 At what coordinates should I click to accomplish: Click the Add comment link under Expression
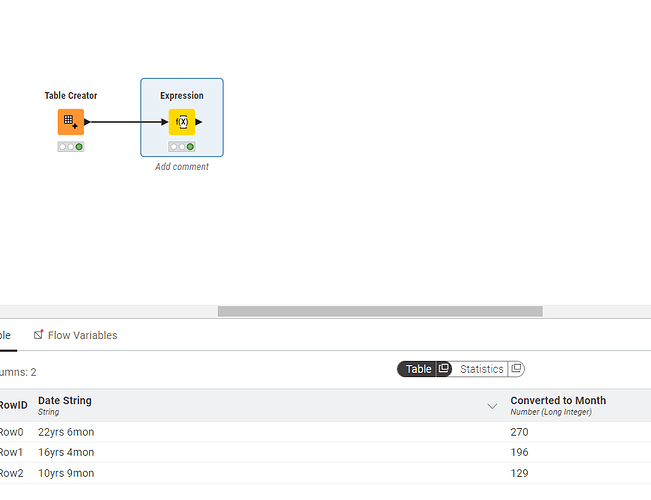pos(182,167)
